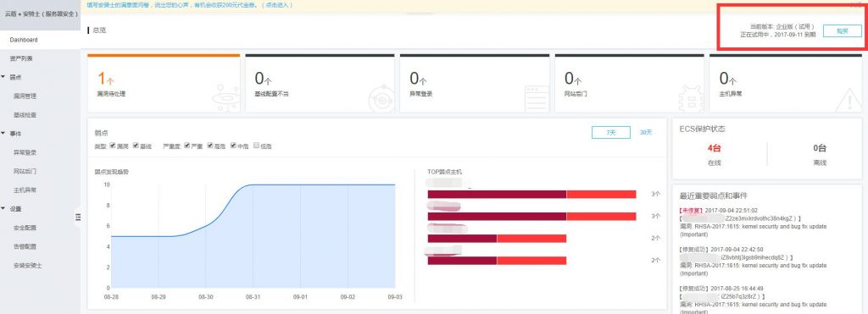Uncheck the 基线 type checkbox
This screenshot has width=868, height=314.
(136, 146)
